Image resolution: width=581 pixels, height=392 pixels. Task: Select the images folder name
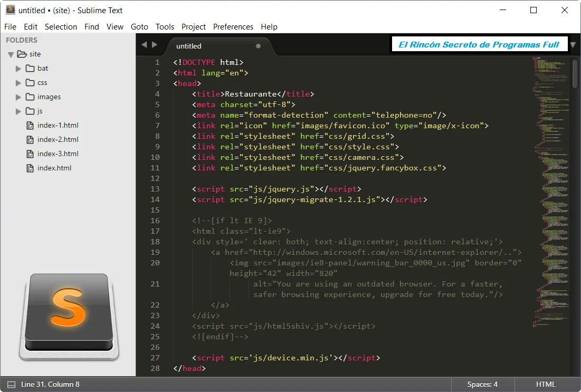point(49,97)
